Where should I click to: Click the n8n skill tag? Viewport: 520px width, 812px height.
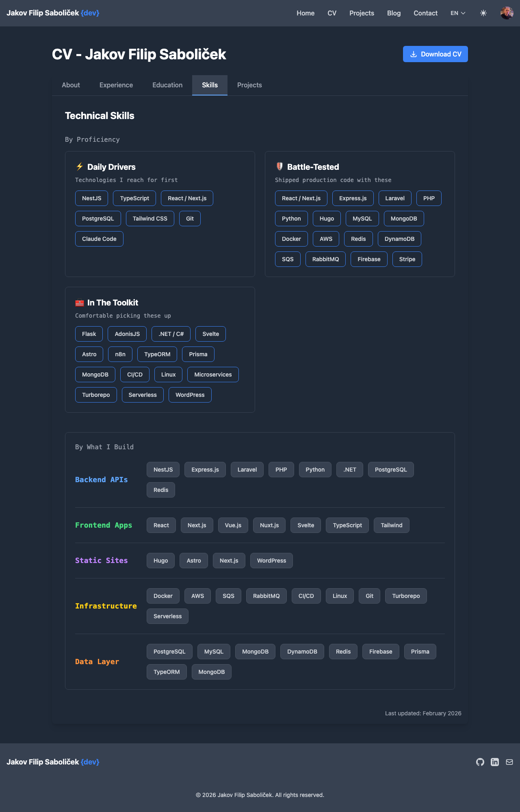(x=120, y=354)
